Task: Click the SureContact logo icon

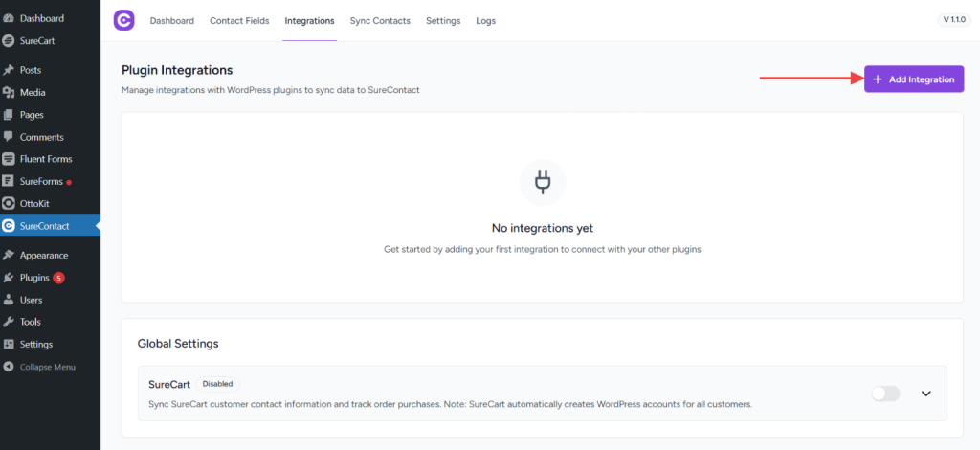Action: coord(123,20)
